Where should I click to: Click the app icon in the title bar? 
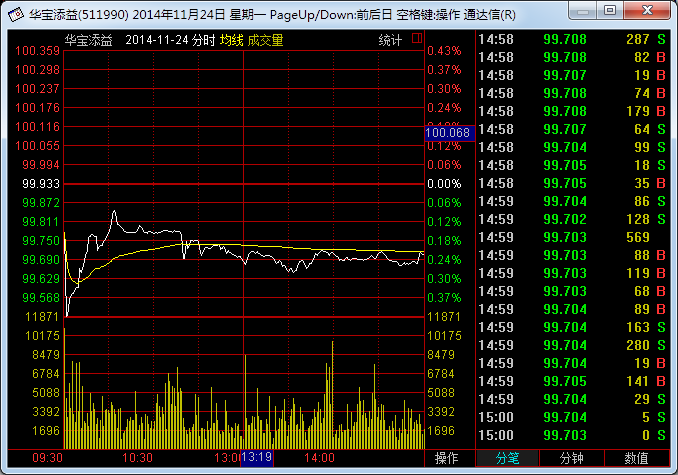pos(14,15)
